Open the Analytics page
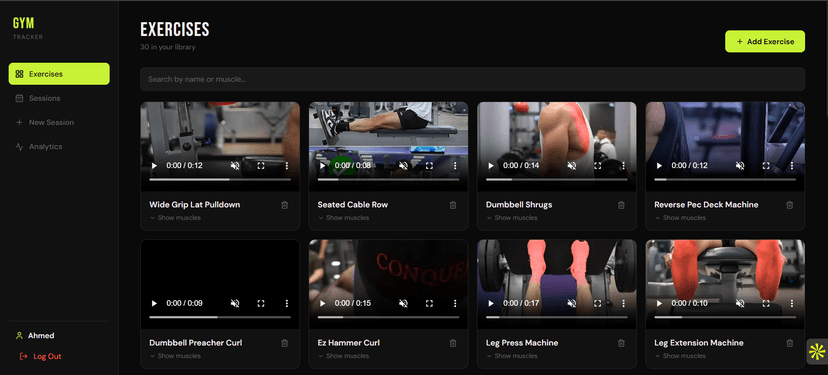Screen dimensions: 828x375 59,147
